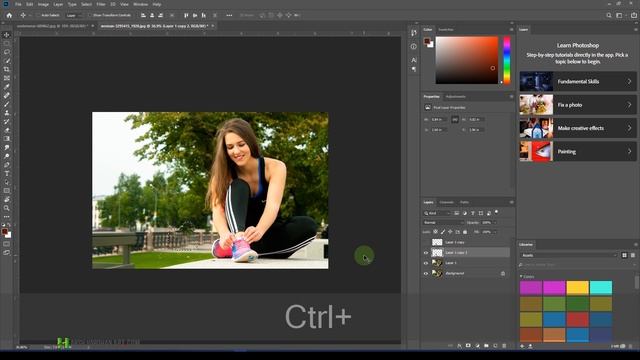Image resolution: width=640 pixels, height=360 pixels.
Task: Select the Zoom tool in the toolbar
Action: click(x=7, y=208)
